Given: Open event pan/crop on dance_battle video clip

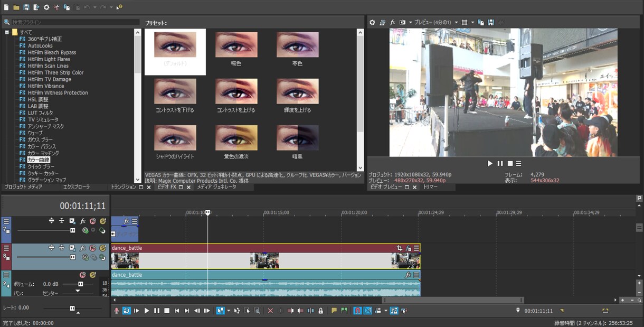Looking at the screenshot, I should click(x=400, y=248).
